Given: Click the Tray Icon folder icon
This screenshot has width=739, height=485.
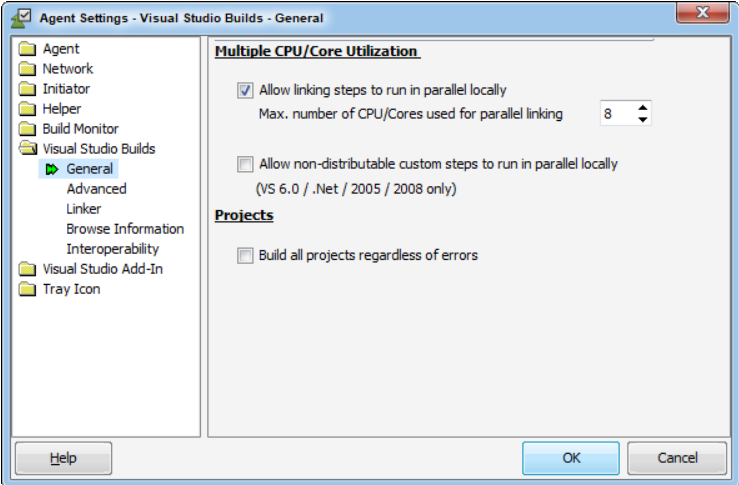Looking at the screenshot, I should pos(28,289).
